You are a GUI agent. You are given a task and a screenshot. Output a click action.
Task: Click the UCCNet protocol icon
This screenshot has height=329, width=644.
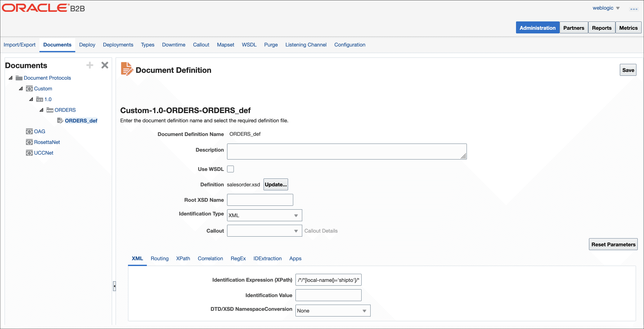(29, 153)
